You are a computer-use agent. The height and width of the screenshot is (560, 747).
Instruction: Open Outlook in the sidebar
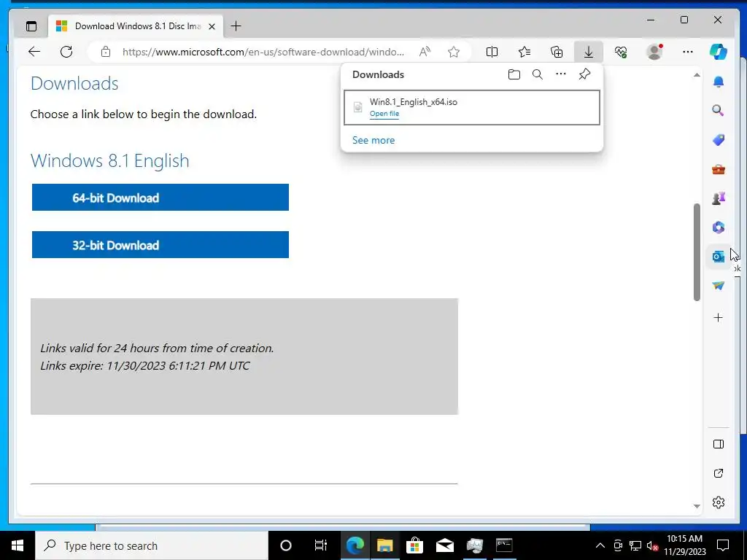click(x=719, y=257)
